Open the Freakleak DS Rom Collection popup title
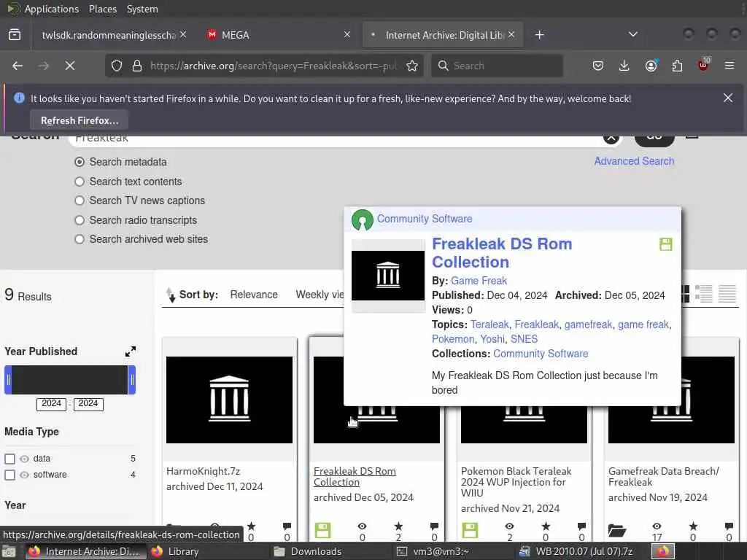 502,253
